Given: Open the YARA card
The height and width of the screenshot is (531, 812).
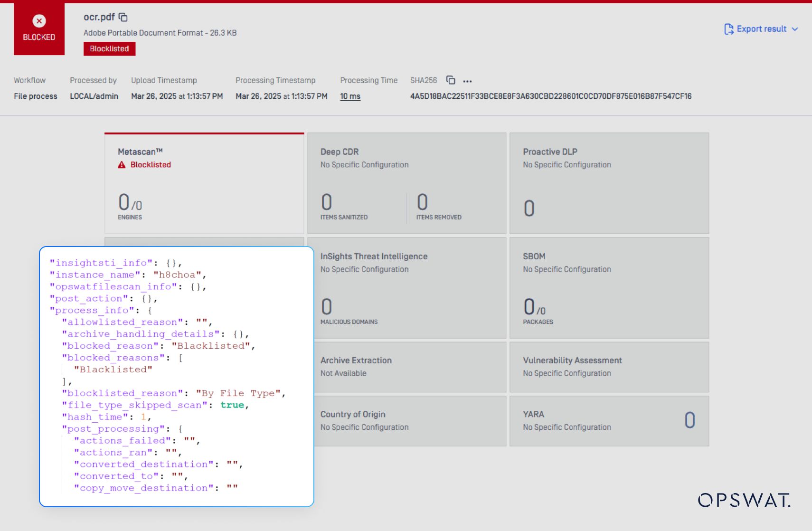Looking at the screenshot, I should (609, 421).
